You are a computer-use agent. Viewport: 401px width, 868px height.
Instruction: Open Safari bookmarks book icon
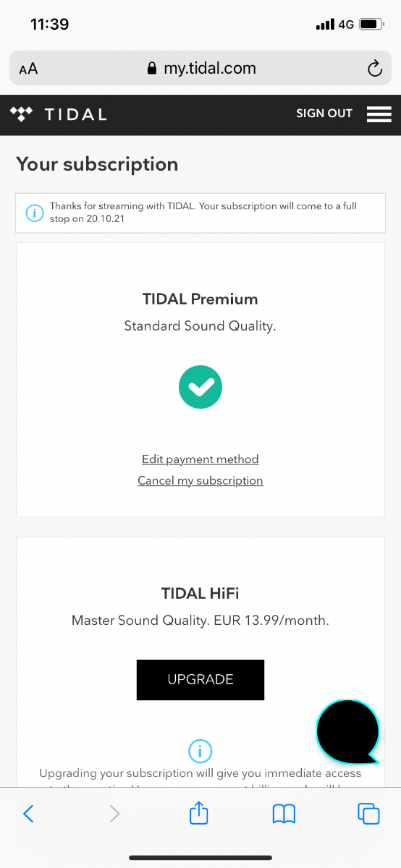click(284, 814)
